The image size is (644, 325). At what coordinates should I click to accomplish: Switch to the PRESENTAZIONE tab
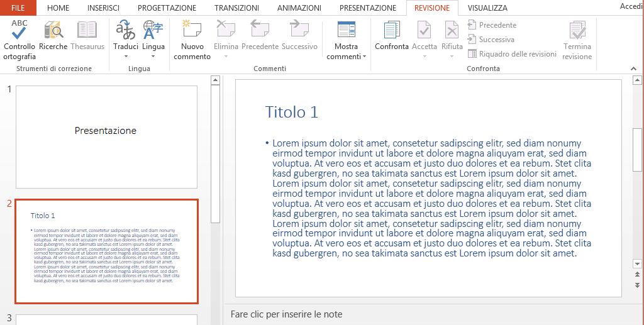pos(368,8)
